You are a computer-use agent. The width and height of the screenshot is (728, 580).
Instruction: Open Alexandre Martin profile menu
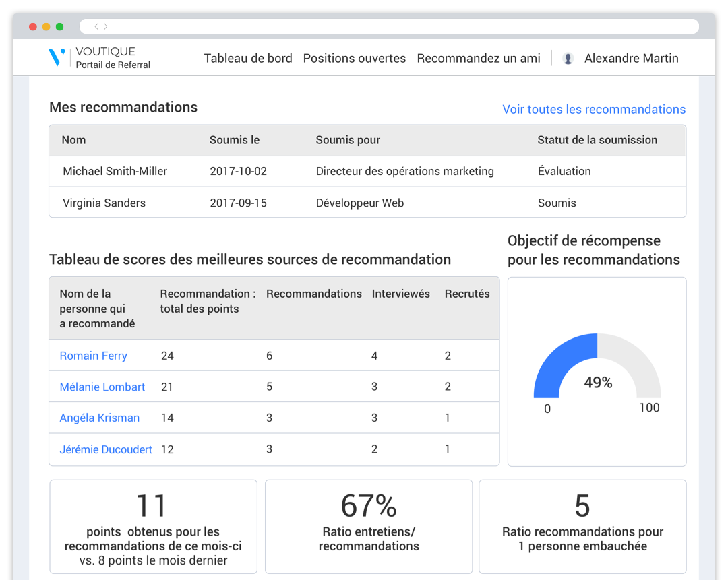632,58
